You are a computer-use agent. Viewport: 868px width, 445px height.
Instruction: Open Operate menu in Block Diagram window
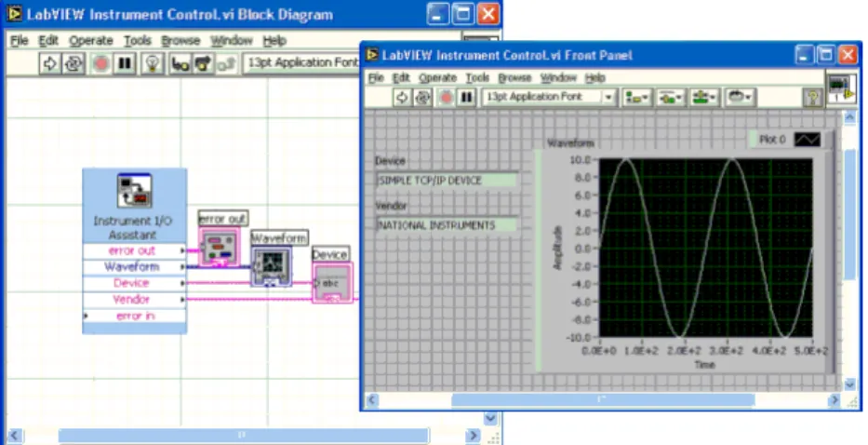[x=91, y=40]
